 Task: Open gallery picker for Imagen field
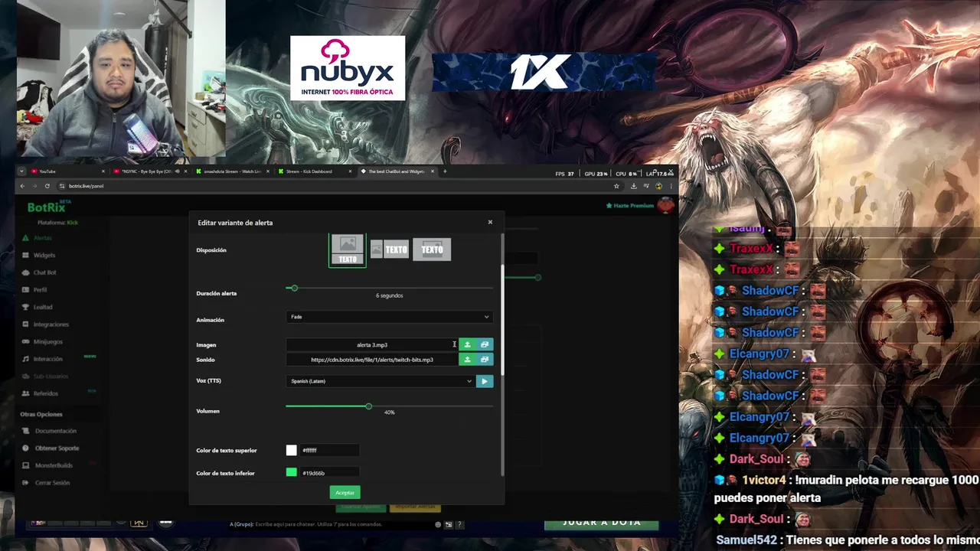(485, 344)
